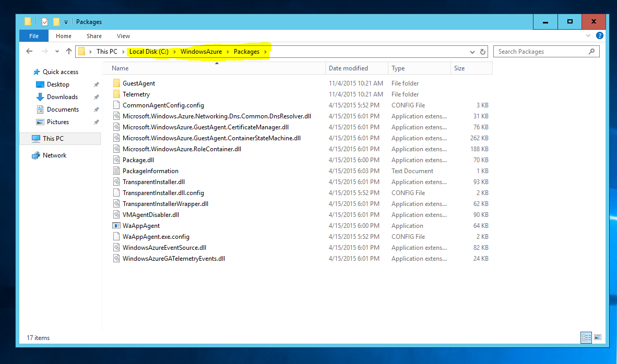Viewport: 617px width, 364px height.
Task: Open the recent locations dropdown arrow
Action: [57, 52]
